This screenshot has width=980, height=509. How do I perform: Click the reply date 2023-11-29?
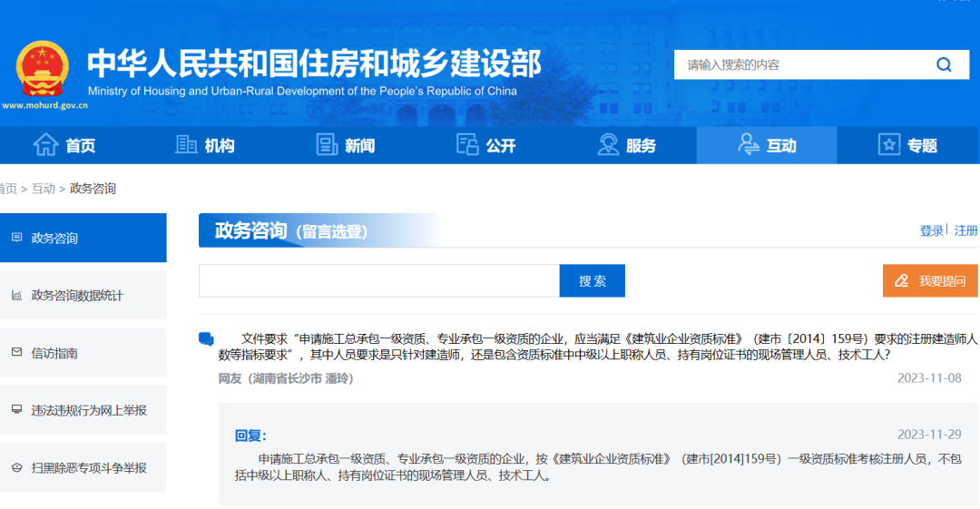coord(929,435)
